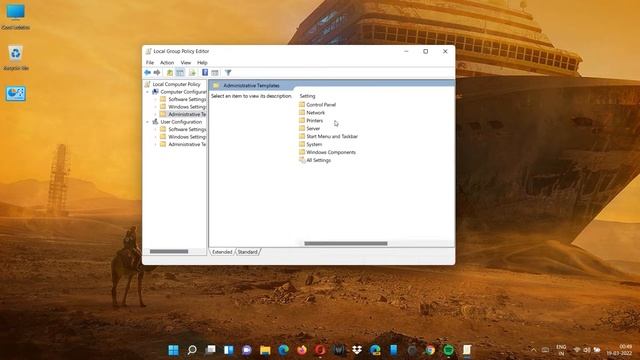Screen dimensions: 640x360
Task: Toggle the Show/Hide Console Tree toolbar icon
Action: click(x=180, y=73)
